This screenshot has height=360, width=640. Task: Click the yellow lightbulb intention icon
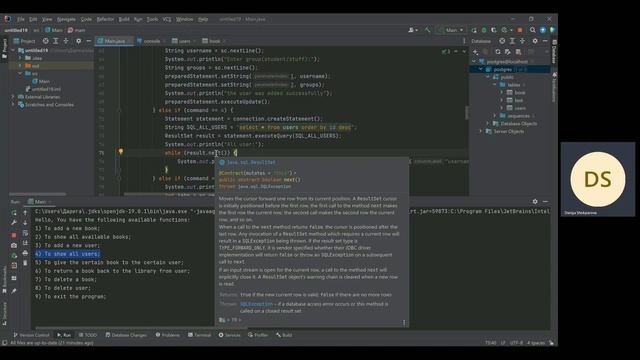pyautogui.click(x=120, y=152)
